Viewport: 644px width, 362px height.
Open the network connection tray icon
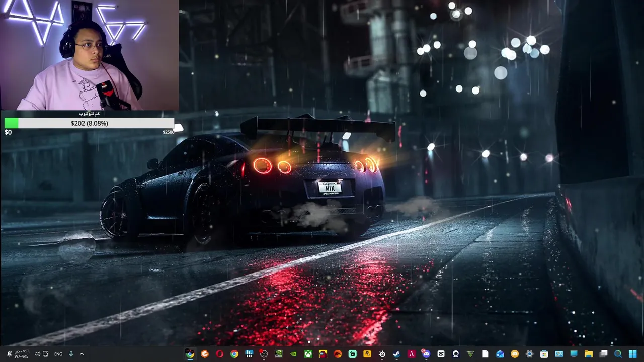pyautogui.click(x=46, y=354)
